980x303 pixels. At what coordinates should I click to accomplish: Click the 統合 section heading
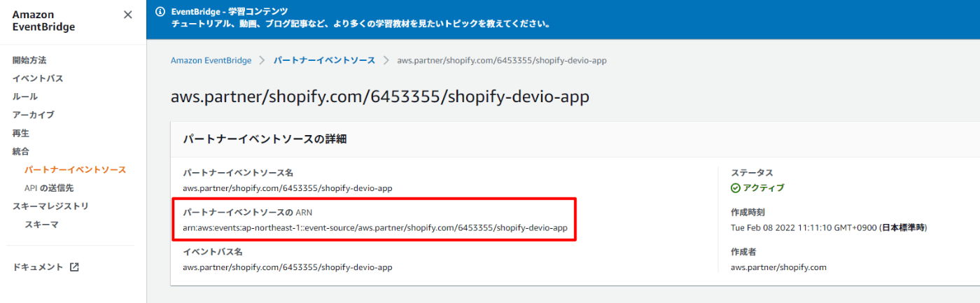21,151
